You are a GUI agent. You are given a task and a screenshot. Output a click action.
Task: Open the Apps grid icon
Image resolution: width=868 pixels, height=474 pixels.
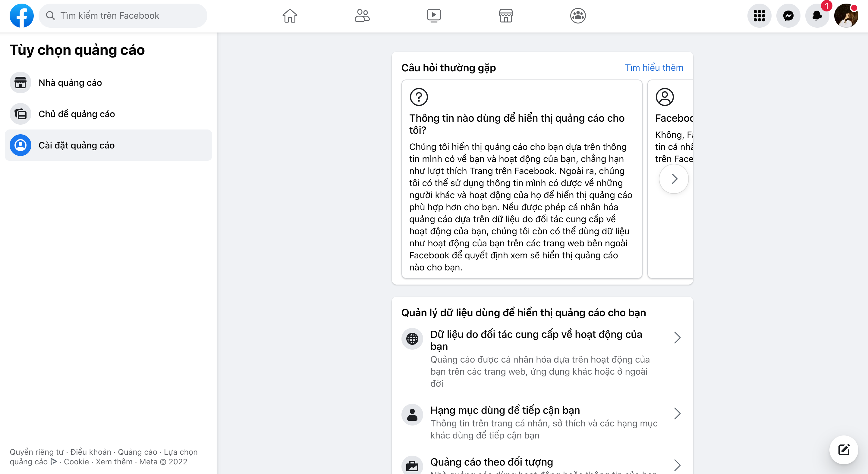(x=759, y=16)
